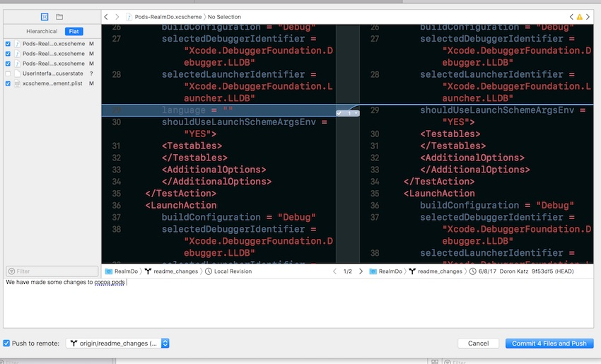Open the 9f53df5 (HEAD) revision selector
This screenshot has width=601, height=364.
click(x=552, y=271)
